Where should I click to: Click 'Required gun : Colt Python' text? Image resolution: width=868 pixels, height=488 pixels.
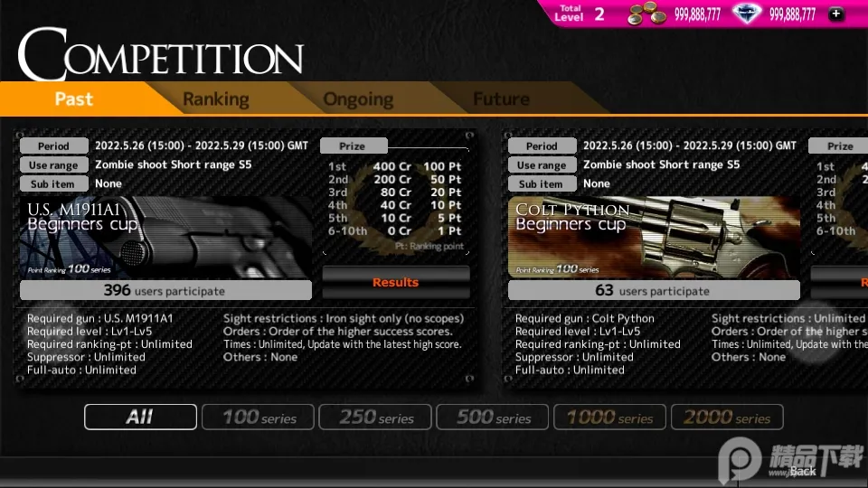[x=585, y=318]
